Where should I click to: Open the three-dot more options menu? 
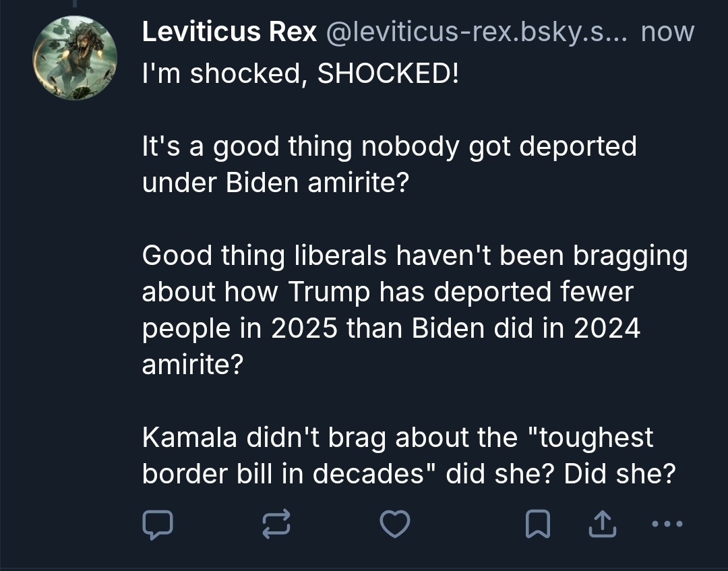click(x=667, y=524)
